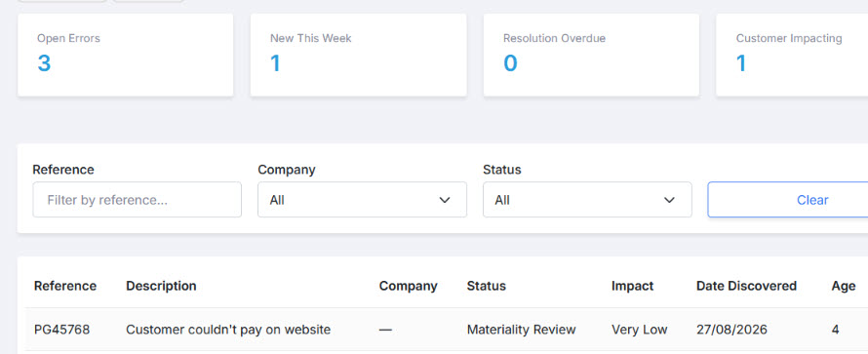
Task: Open reference PG45768 in the table
Action: 62,330
